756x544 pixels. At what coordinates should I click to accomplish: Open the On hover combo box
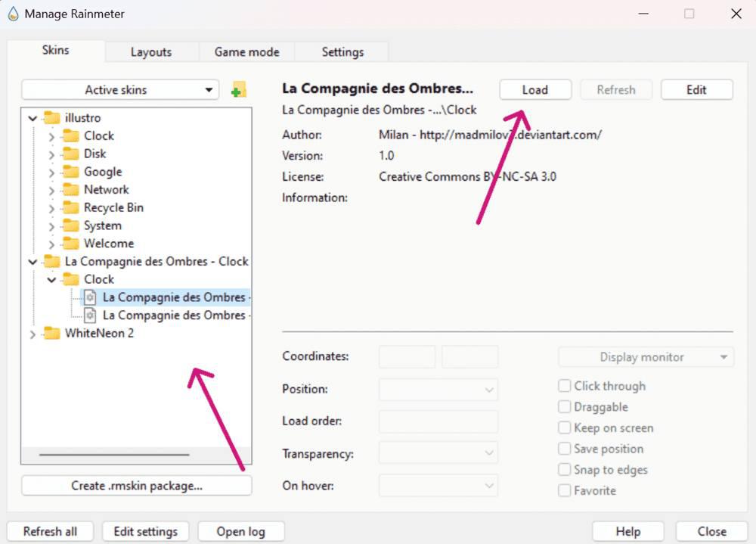(x=438, y=485)
